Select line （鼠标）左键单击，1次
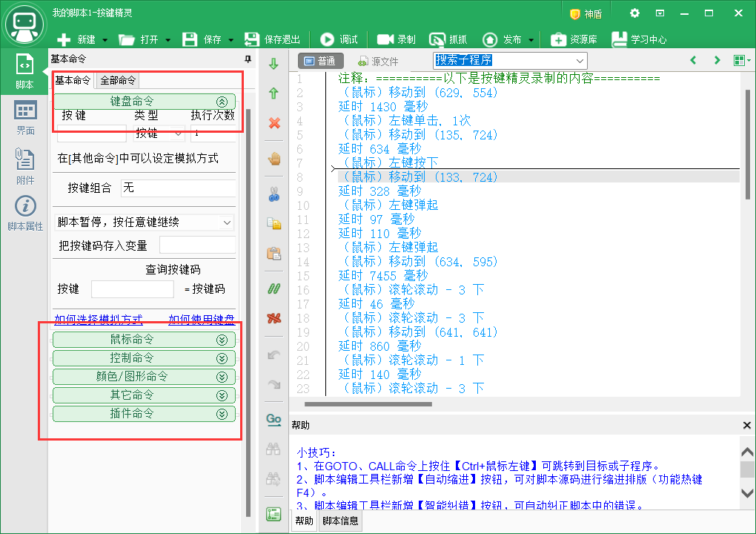The image size is (756, 534). point(405,121)
